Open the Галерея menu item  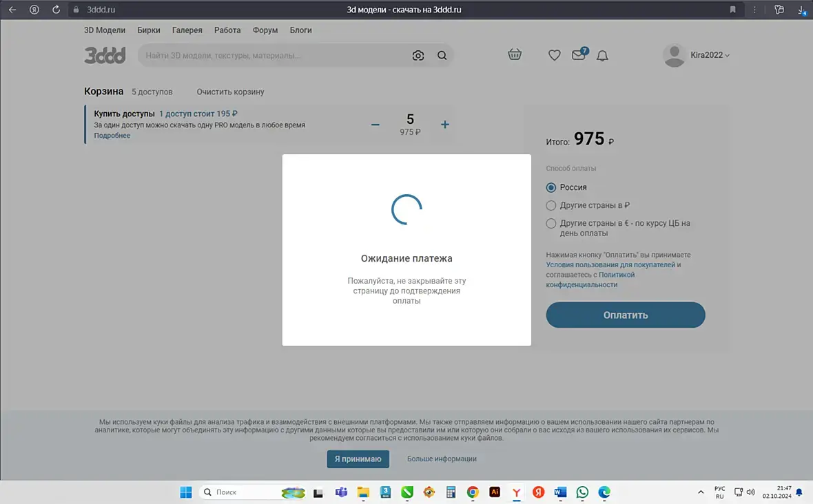187,30
